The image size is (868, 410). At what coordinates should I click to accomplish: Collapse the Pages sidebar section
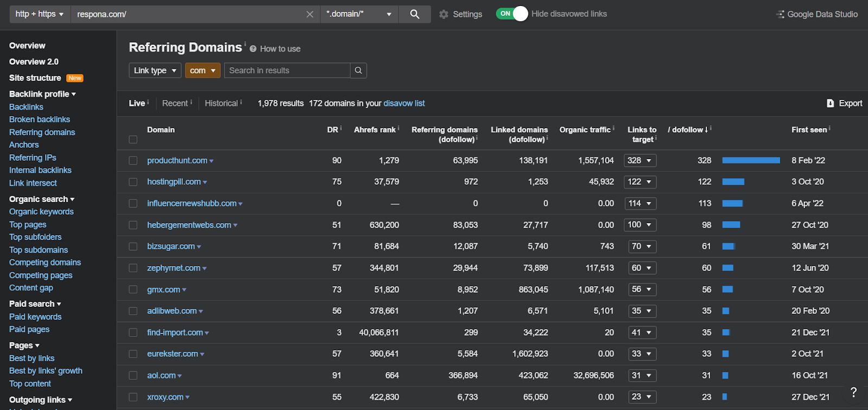click(x=24, y=345)
